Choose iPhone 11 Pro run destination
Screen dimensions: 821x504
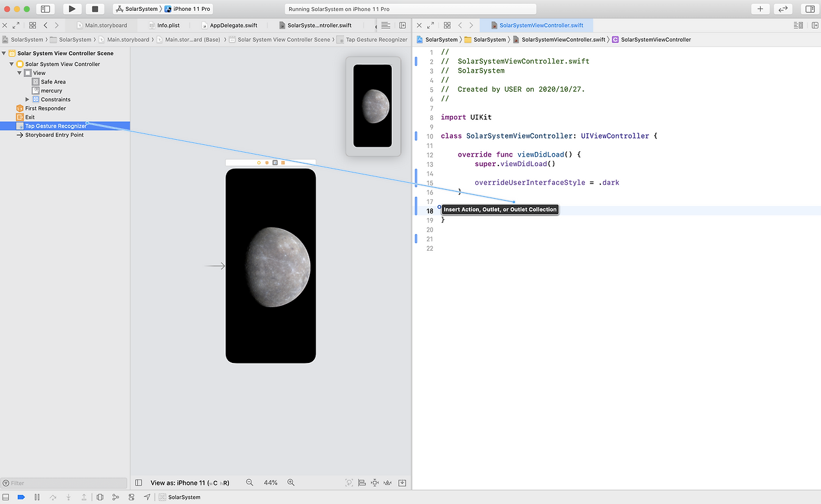[188, 9]
